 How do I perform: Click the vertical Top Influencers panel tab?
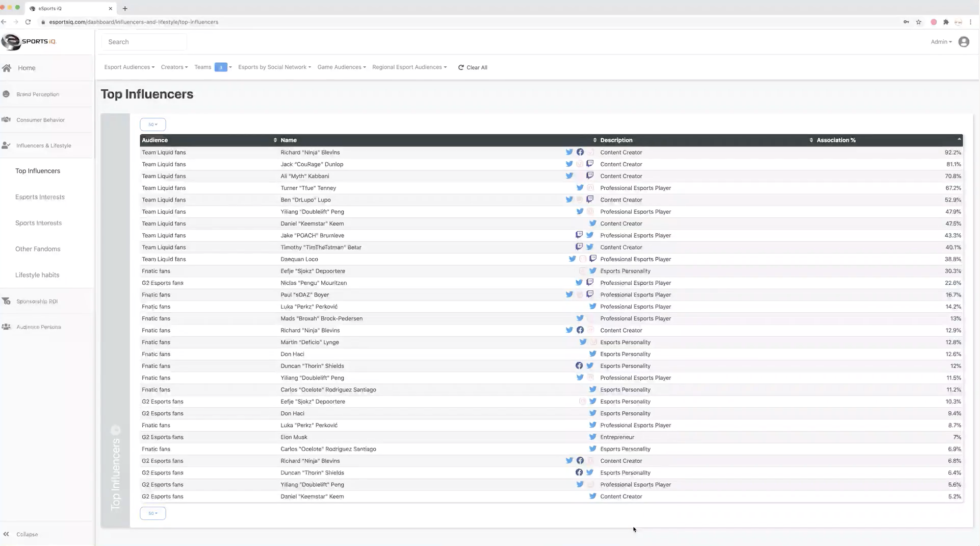point(115,320)
